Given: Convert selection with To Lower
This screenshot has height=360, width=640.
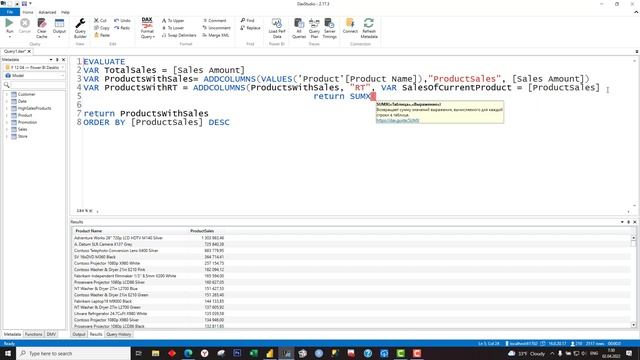Looking at the screenshot, I should point(173,28).
